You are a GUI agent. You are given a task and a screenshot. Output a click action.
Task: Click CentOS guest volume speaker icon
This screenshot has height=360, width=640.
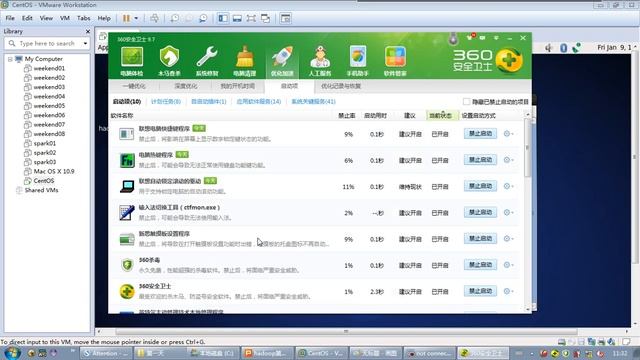[548, 48]
